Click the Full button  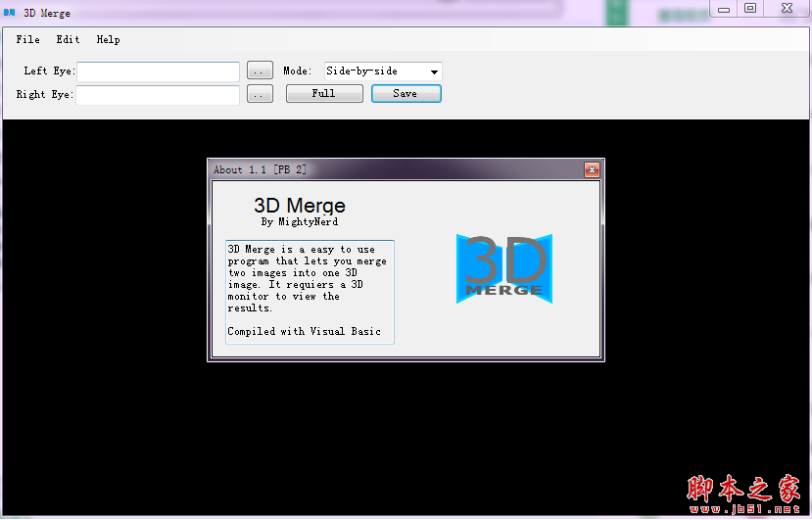point(324,93)
